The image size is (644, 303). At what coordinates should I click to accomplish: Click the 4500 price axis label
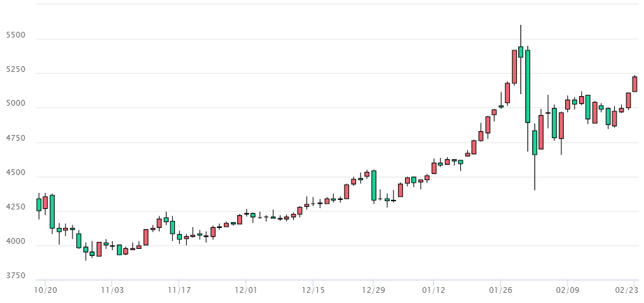click(15, 173)
